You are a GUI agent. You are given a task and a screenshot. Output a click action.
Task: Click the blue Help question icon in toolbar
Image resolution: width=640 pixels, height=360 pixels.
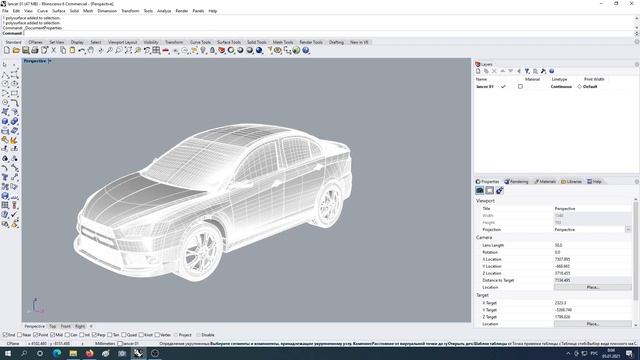point(306,50)
